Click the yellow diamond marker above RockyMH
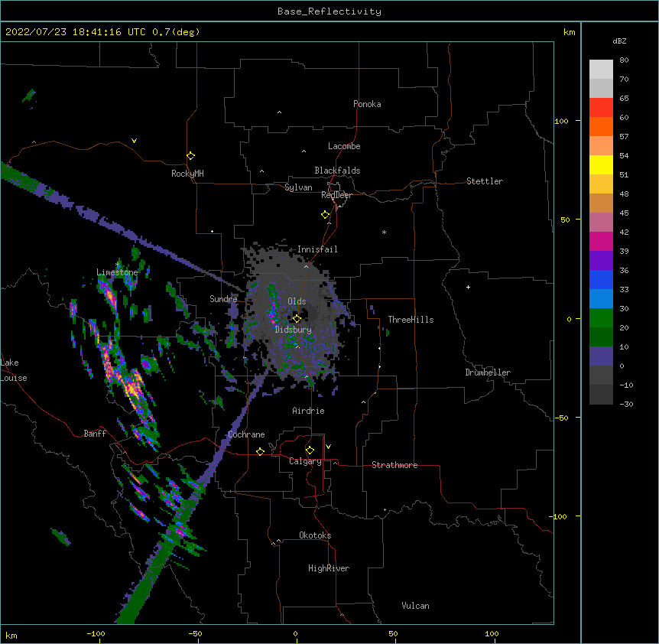 point(190,156)
